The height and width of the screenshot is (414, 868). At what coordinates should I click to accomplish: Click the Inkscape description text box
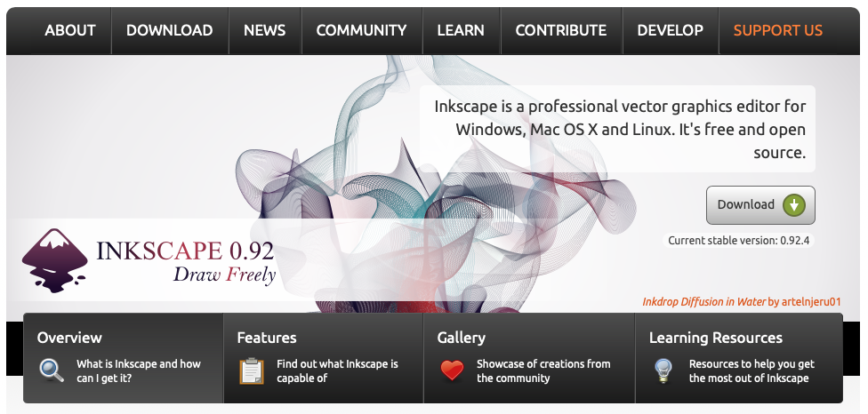point(618,129)
